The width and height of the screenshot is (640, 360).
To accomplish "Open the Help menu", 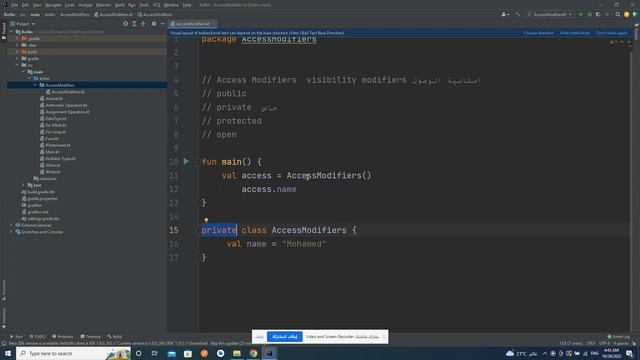I will point(187,5).
